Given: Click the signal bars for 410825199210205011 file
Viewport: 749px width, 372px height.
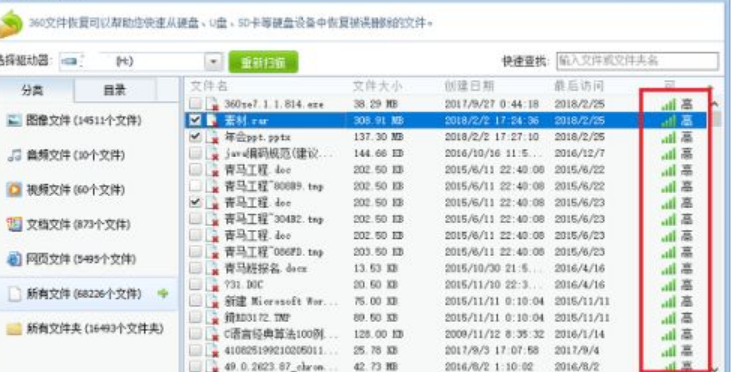Looking at the screenshot, I should point(669,351).
